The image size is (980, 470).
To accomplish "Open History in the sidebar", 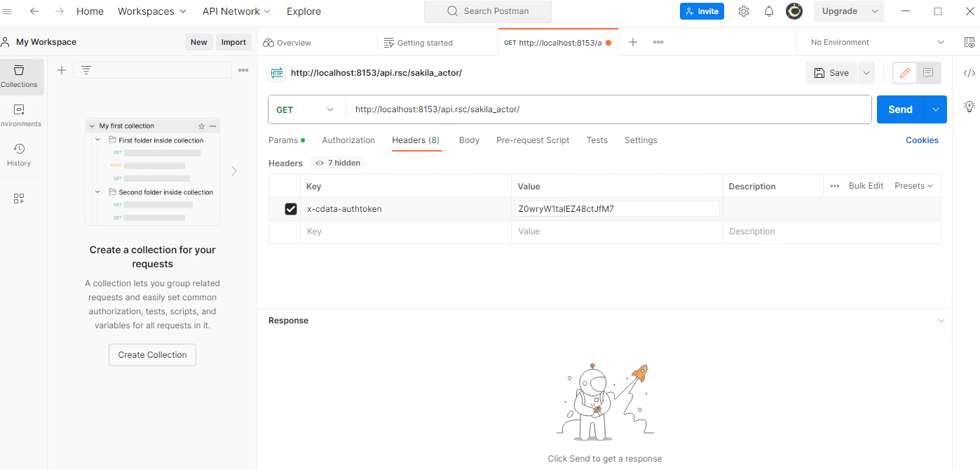I will pos(19,155).
